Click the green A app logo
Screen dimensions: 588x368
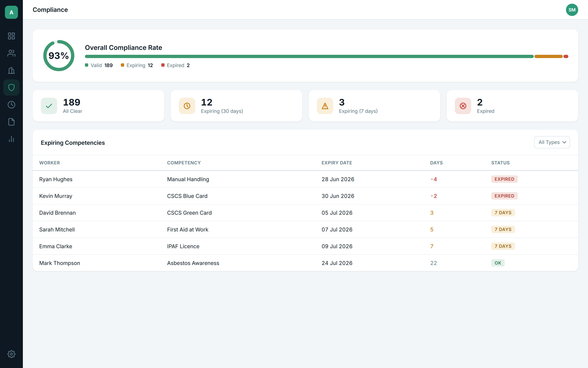click(x=11, y=12)
